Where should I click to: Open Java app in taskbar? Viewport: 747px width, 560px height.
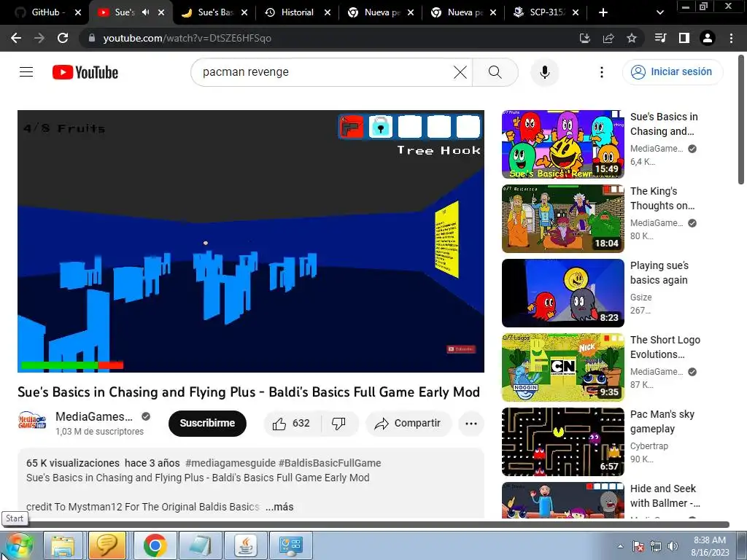tap(245, 545)
